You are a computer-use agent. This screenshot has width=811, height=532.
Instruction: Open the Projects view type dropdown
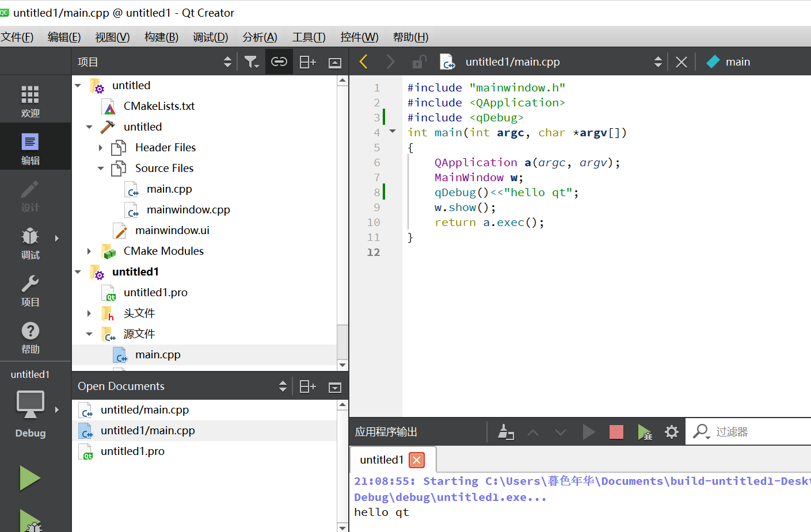coord(155,62)
